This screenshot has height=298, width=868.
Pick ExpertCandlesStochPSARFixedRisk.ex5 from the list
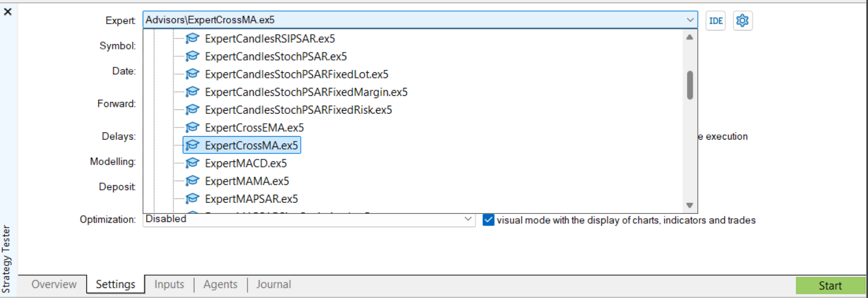tap(298, 110)
